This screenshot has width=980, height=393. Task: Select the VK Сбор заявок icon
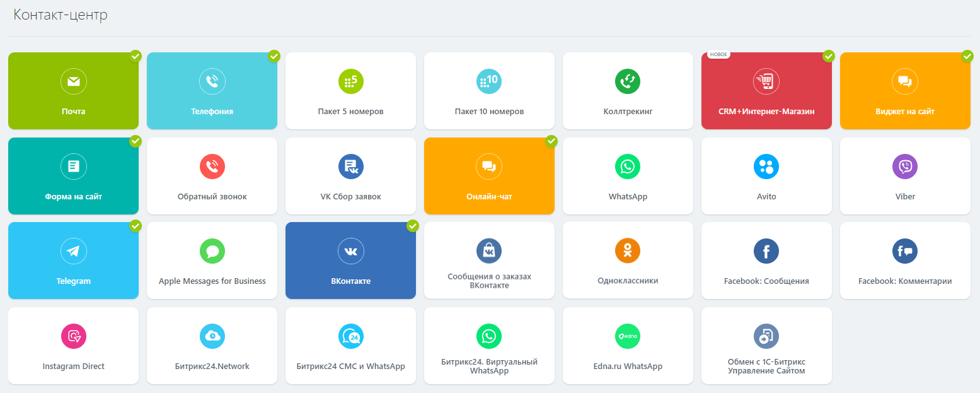point(350,167)
